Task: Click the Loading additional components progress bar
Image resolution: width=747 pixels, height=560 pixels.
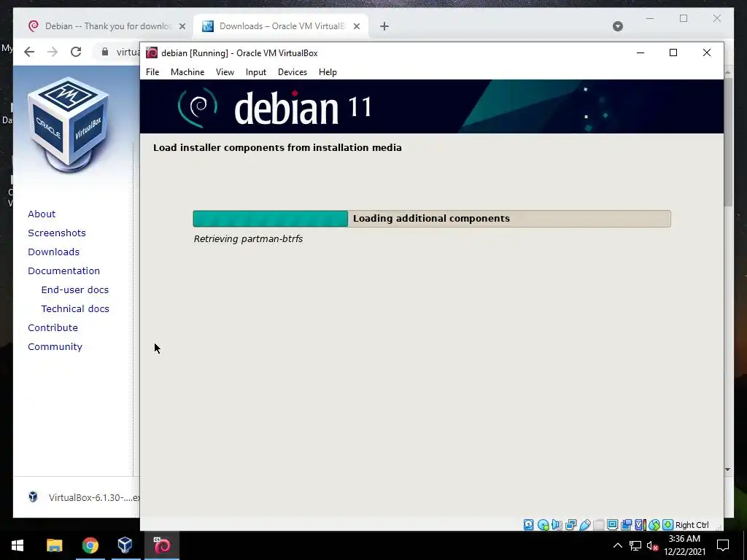Action: 432,219
